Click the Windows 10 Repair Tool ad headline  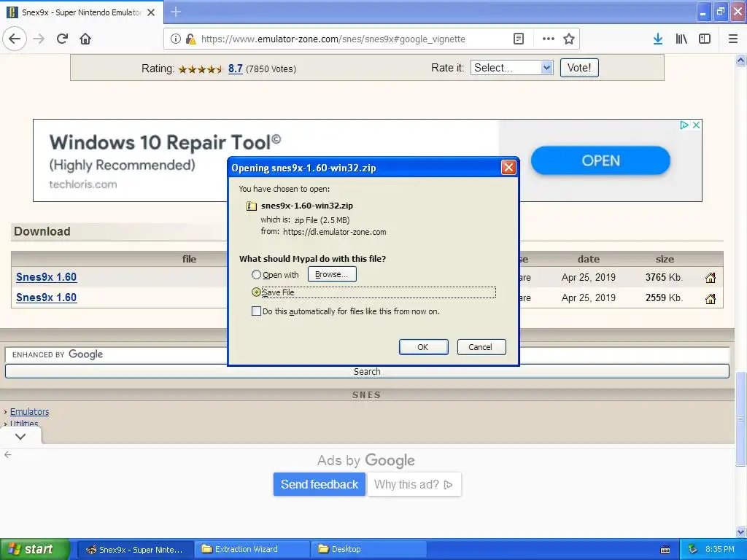click(x=165, y=142)
